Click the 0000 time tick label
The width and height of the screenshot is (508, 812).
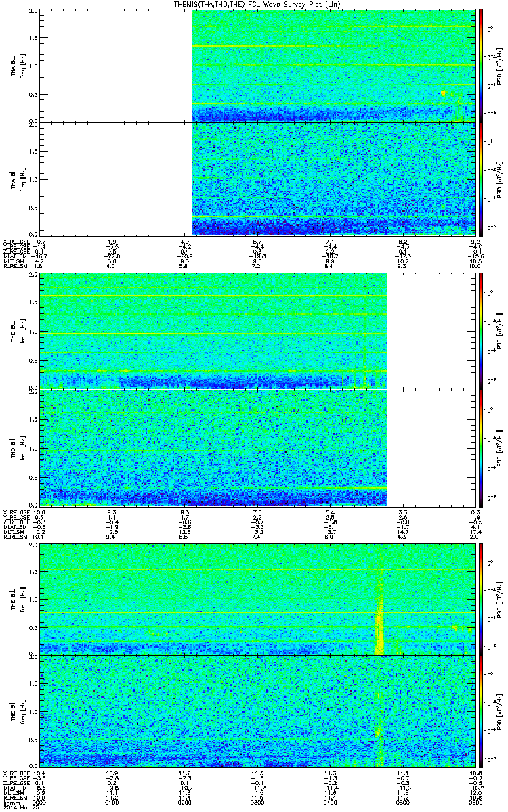tap(41, 803)
